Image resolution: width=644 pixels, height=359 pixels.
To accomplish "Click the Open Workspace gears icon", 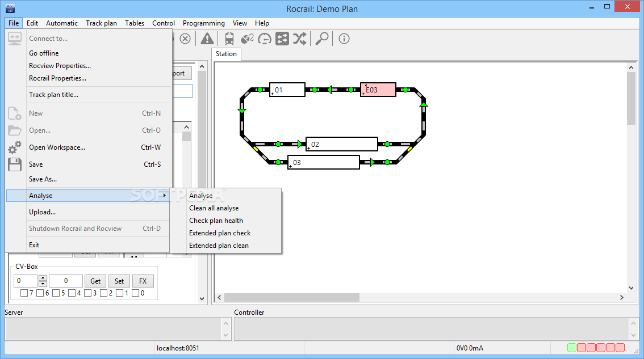I will point(14,147).
